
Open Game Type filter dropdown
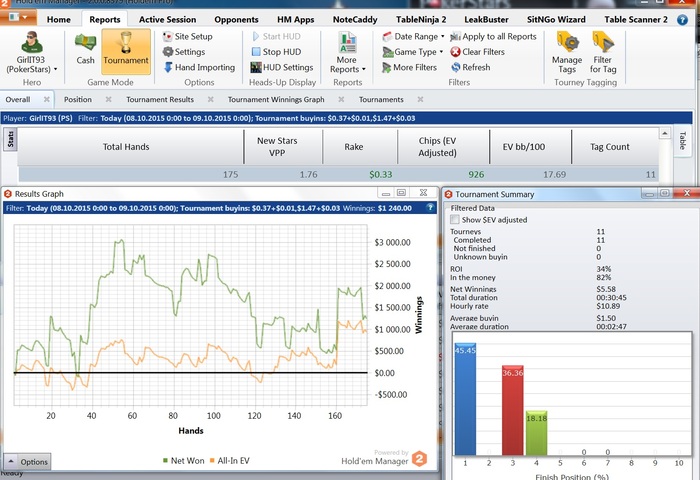pos(412,52)
